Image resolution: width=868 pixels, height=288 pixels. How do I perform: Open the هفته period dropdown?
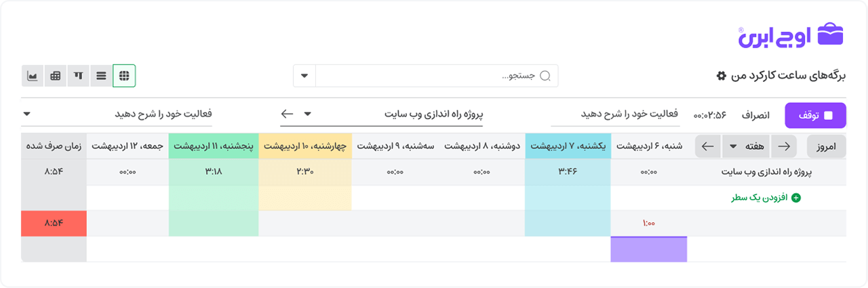pos(746,146)
